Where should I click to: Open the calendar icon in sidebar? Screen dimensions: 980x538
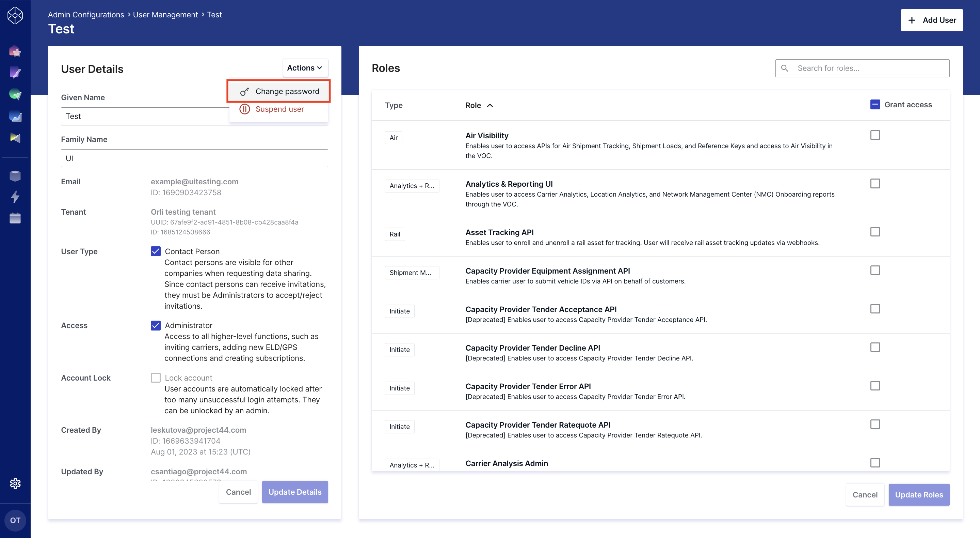[15, 218]
